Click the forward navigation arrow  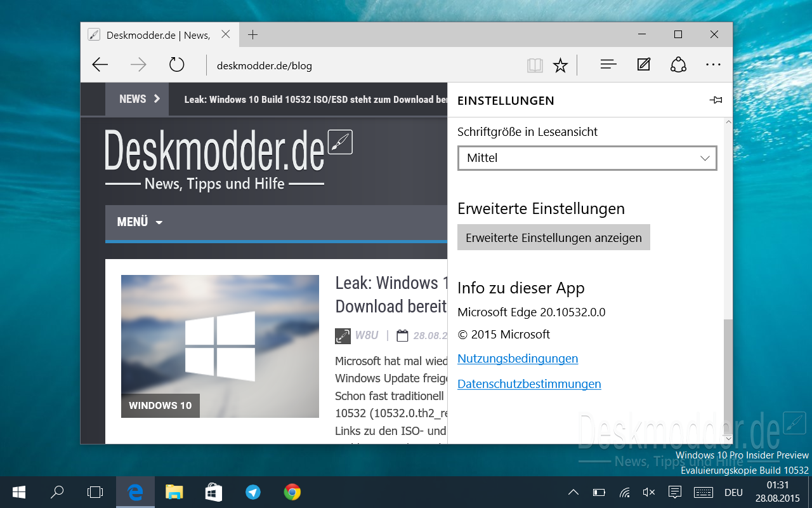coord(138,65)
